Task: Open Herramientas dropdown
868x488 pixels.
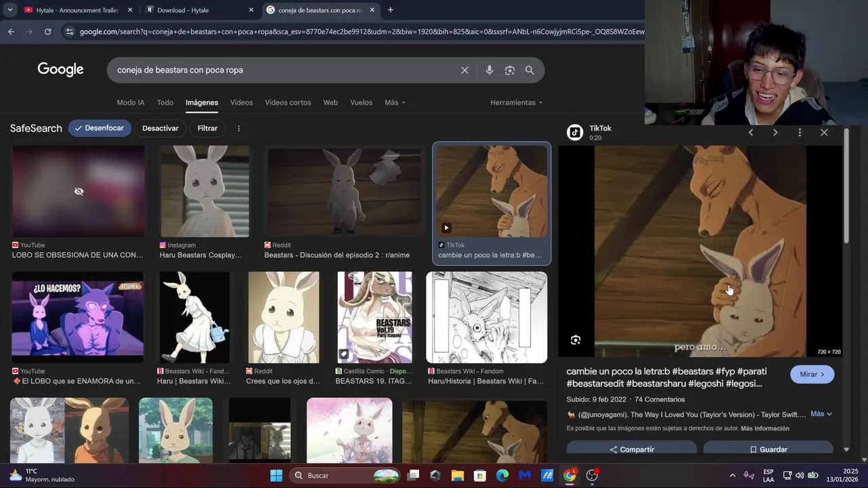Action: pyautogui.click(x=517, y=102)
